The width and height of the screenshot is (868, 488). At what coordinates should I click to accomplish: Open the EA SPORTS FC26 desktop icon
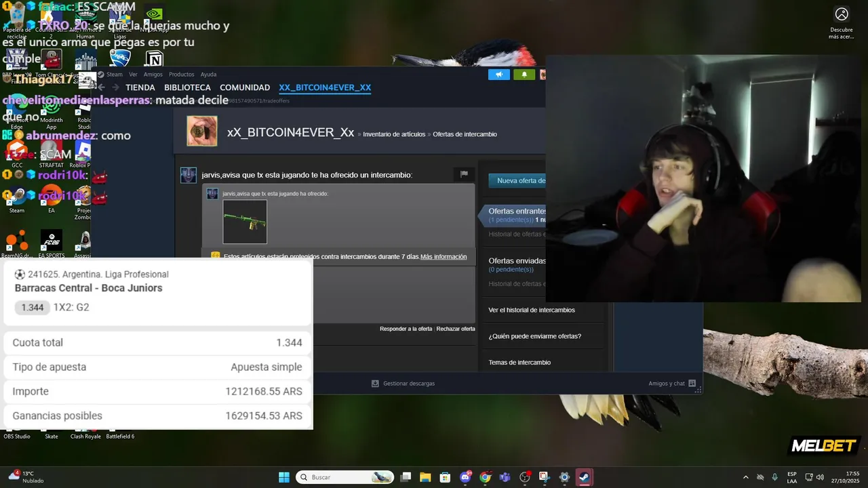(x=52, y=244)
